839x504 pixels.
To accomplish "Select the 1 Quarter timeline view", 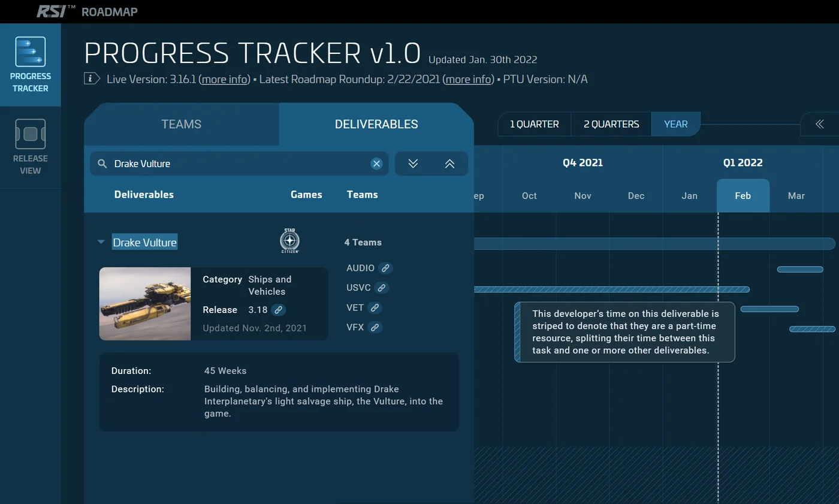I will click(534, 124).
